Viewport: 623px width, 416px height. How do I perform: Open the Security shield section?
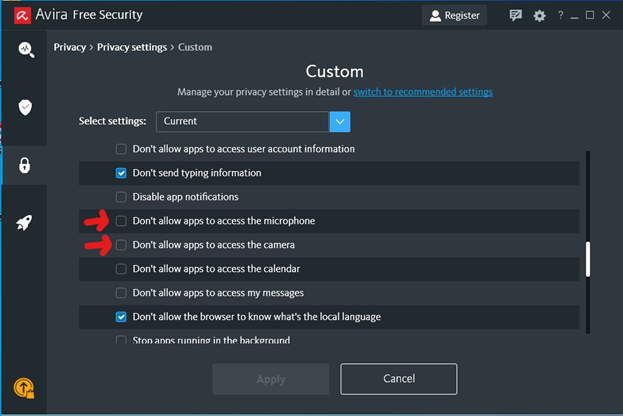click(26, 107)
